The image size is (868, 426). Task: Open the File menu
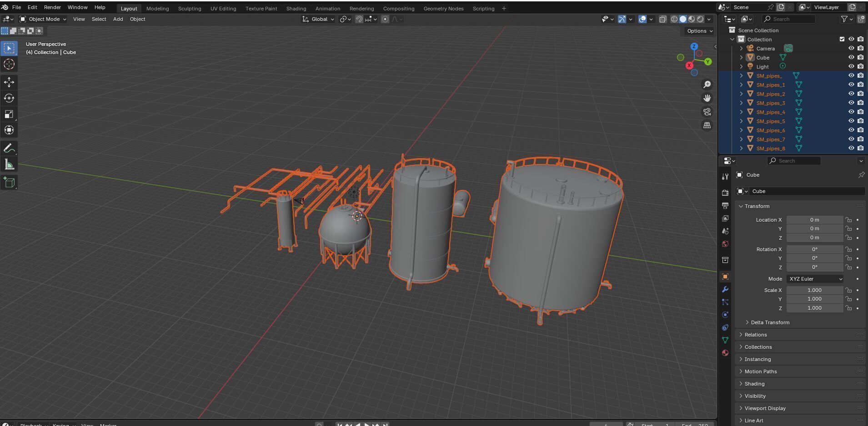tap(16, 7)
